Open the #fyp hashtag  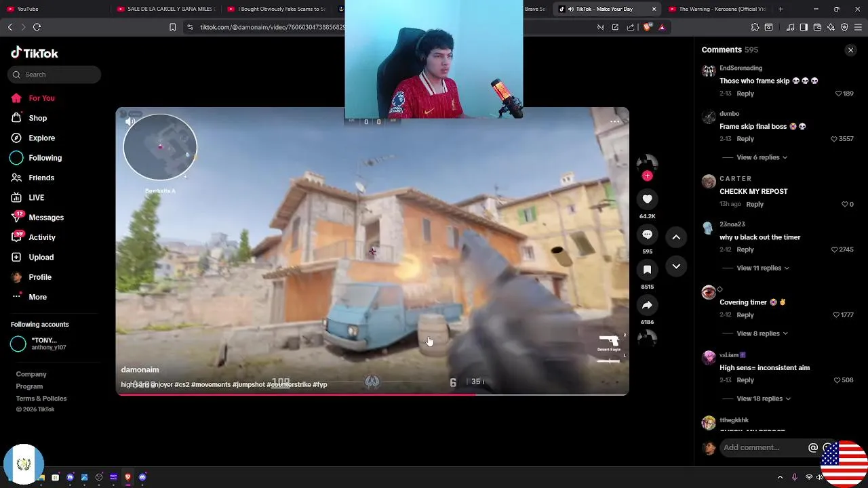tap(320, 385)
